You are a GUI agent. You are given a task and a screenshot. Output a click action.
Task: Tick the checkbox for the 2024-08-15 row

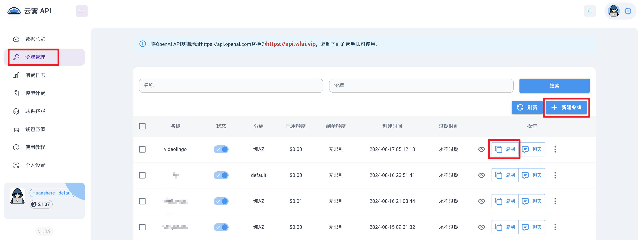142,227
